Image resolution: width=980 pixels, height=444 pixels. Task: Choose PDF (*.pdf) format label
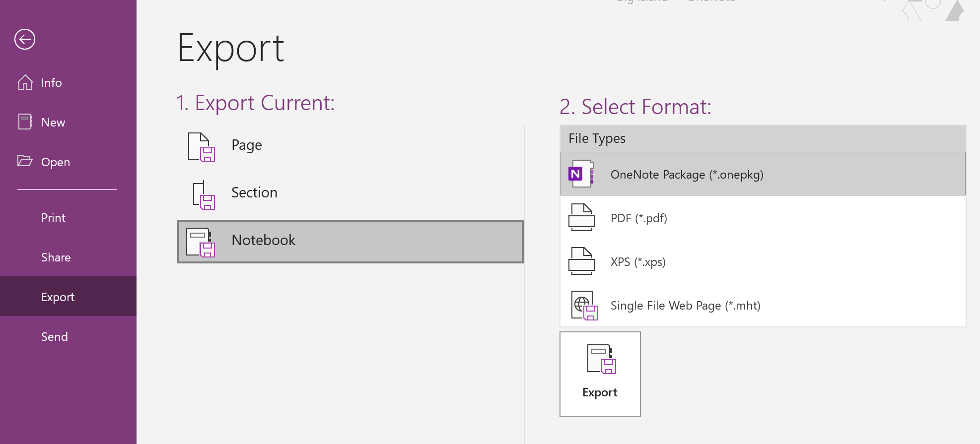pyautogui.click(x=638, y=218)
